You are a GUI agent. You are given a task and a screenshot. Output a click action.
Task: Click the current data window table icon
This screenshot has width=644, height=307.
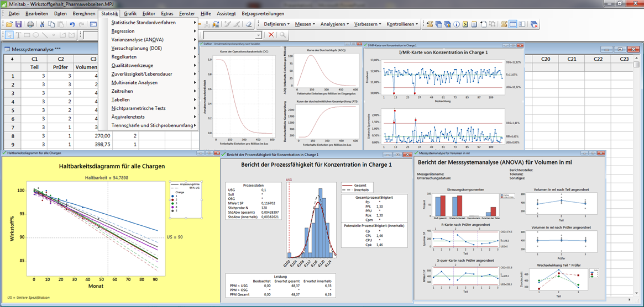(513, 24)
